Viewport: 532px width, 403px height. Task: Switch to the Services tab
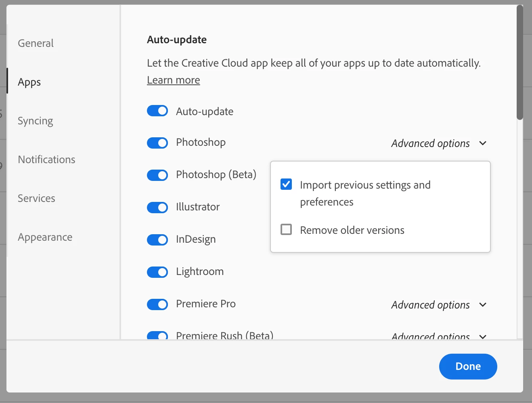[36, 198]
